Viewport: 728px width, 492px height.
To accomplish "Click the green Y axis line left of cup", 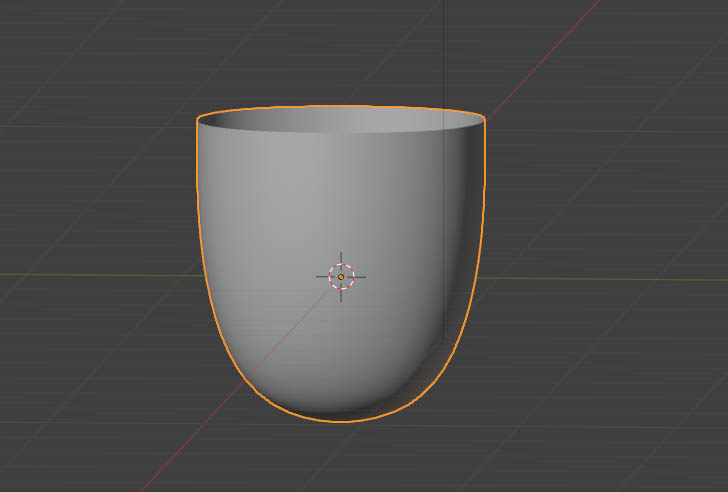I will click(100, 275).
